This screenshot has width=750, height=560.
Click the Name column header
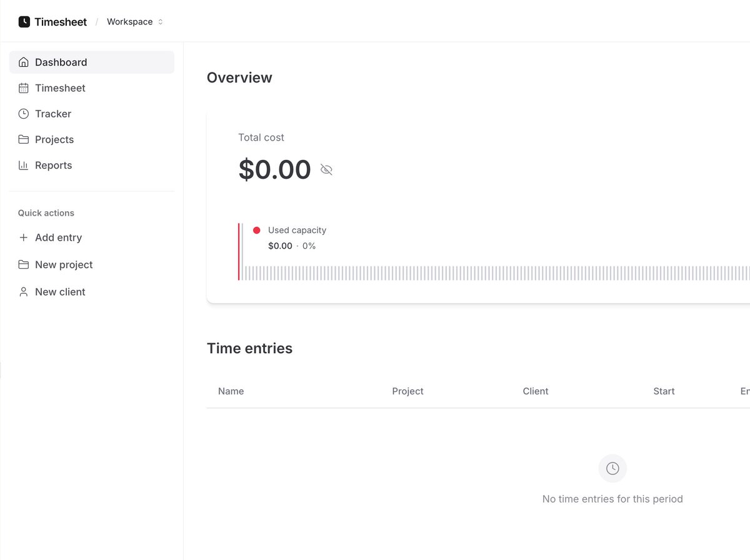231,391
